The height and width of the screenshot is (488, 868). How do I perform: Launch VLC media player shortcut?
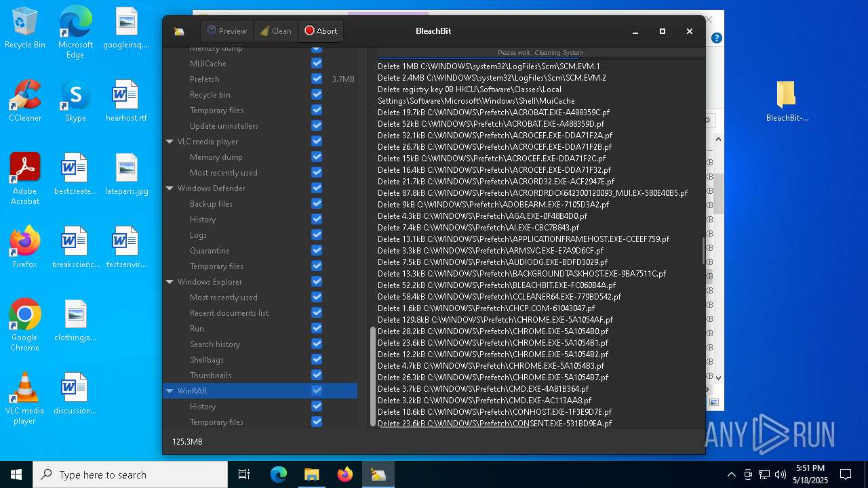click(x=25, y=399)
